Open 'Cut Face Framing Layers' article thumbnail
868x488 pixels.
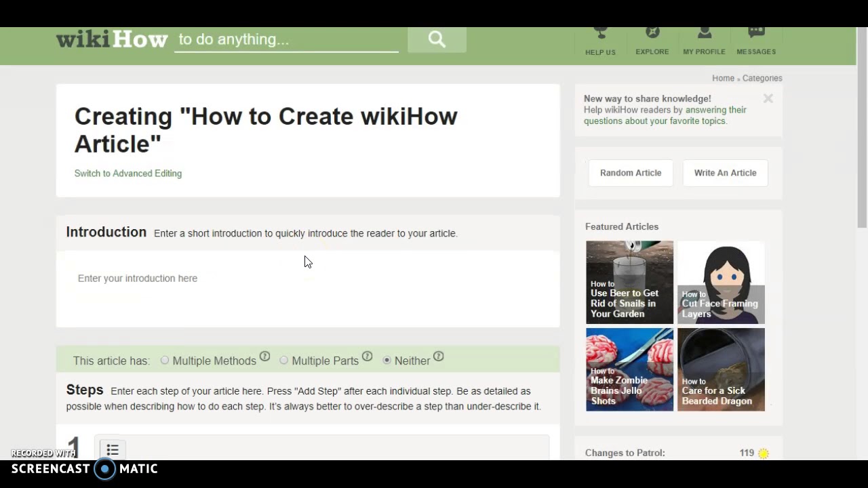[721, 282]
